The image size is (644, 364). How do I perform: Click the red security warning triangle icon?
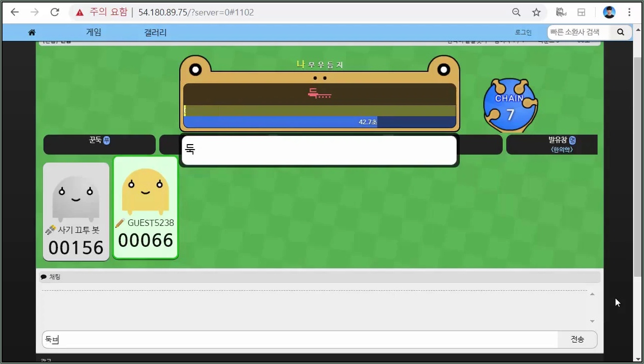[79, 12]
